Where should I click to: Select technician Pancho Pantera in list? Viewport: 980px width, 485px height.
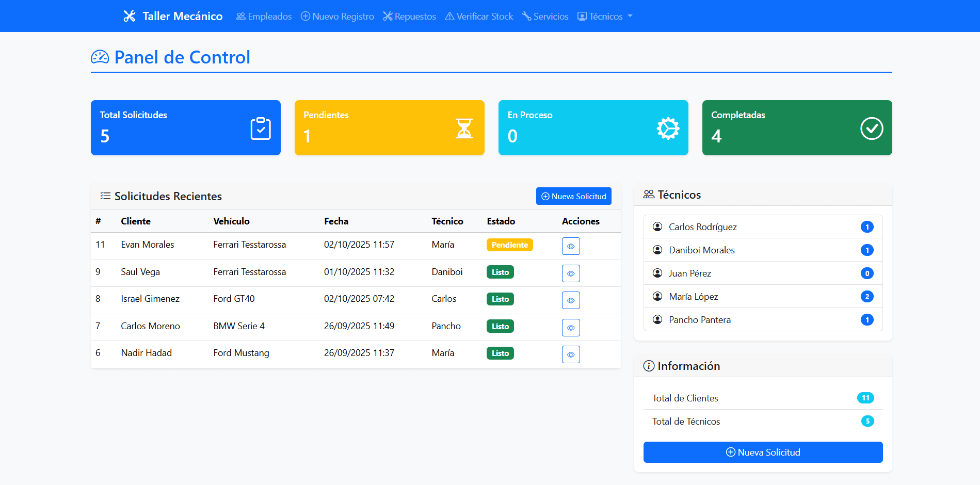click(x=763, y=319)
